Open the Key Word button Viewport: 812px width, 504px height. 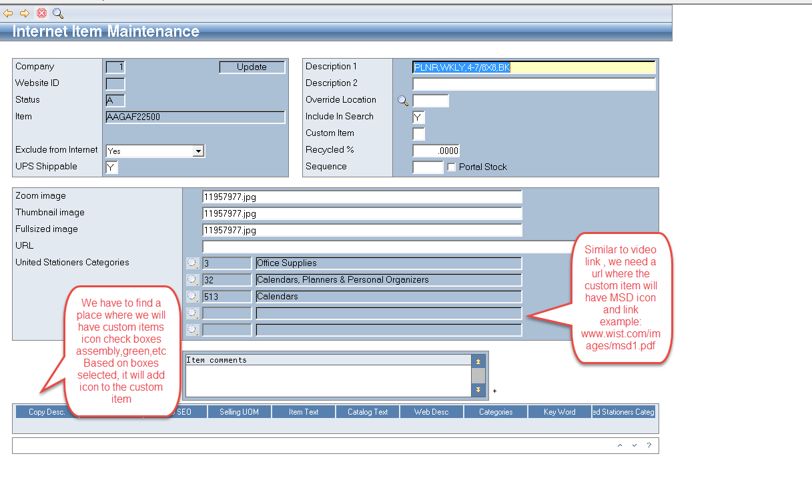tap(559, 412)
